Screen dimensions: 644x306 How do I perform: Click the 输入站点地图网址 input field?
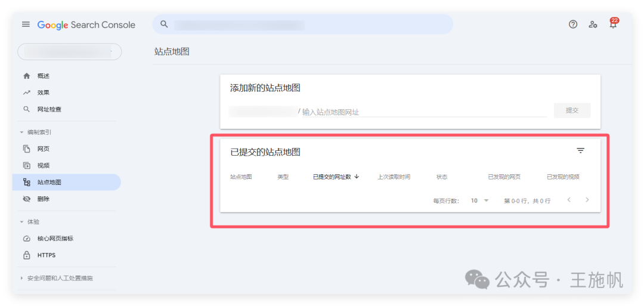coord(425,112)
